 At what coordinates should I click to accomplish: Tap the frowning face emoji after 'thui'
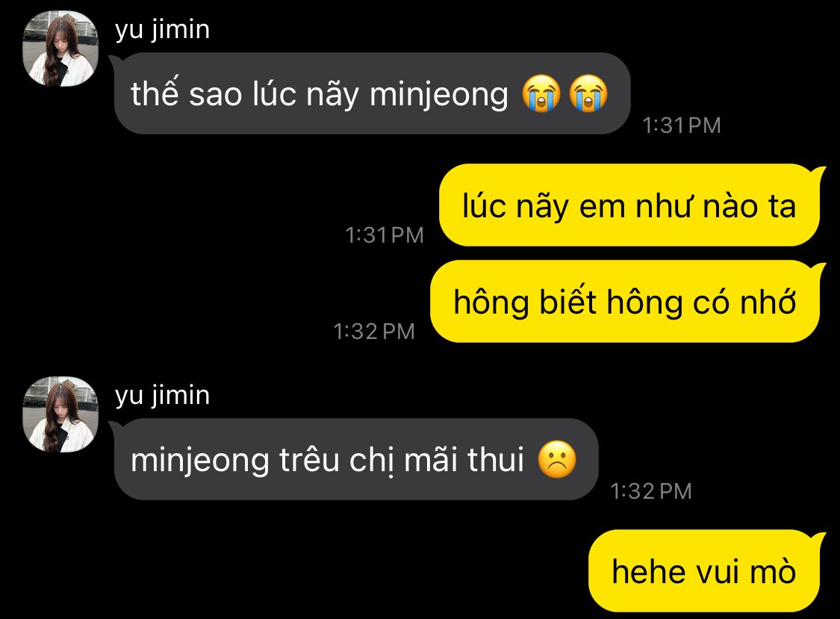click(x=557, y=460)
